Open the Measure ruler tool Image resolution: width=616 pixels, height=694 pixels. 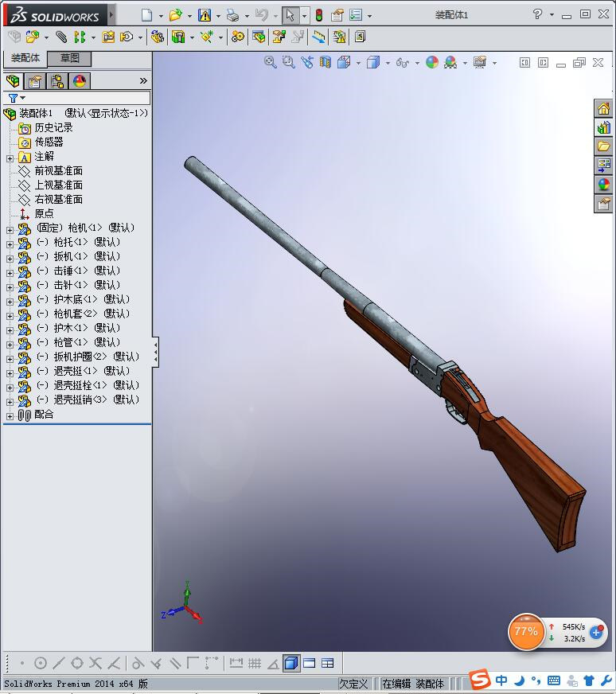tap(318, 37)
